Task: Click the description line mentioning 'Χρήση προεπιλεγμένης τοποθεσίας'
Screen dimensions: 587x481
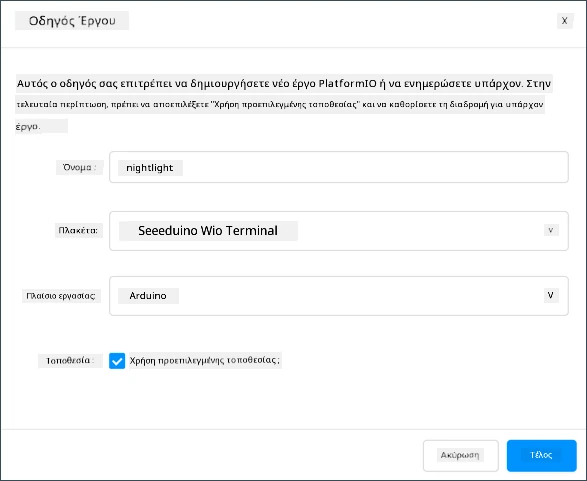Action: click(280, 104)
